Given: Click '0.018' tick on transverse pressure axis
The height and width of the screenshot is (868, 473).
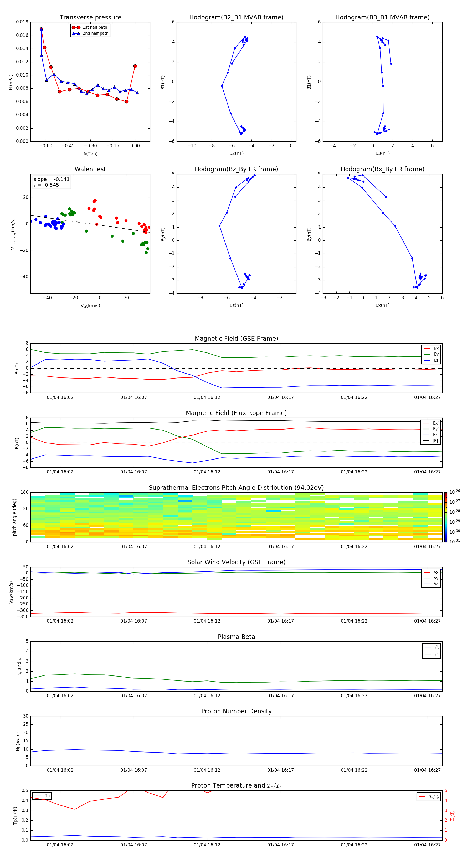Looking at the screenshot, I should pyautogui.click(x=22, y=22).
